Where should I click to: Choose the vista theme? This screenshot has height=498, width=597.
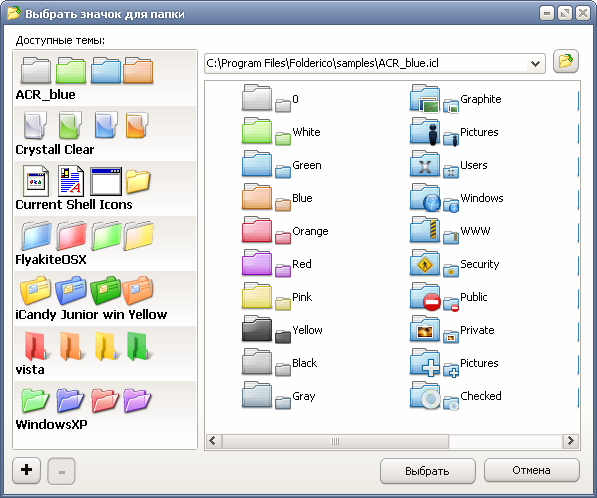tap(105, 353)
